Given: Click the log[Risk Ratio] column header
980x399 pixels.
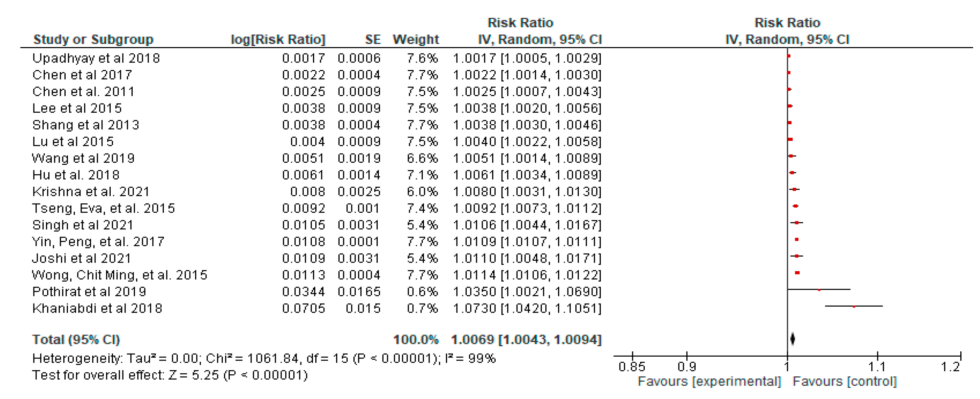Looking at the screenshot, I should pyautogui.click(x=278, y=39).
